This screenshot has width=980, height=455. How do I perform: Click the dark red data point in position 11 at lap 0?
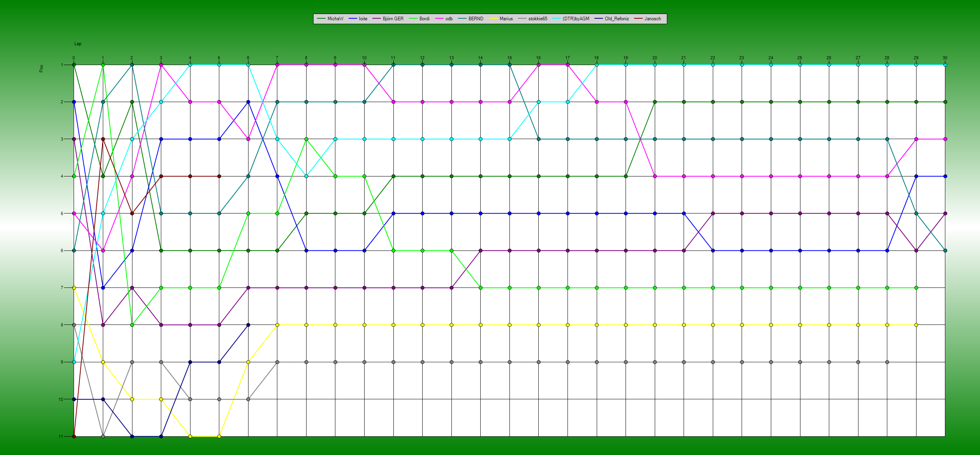(x=74, y=436)
